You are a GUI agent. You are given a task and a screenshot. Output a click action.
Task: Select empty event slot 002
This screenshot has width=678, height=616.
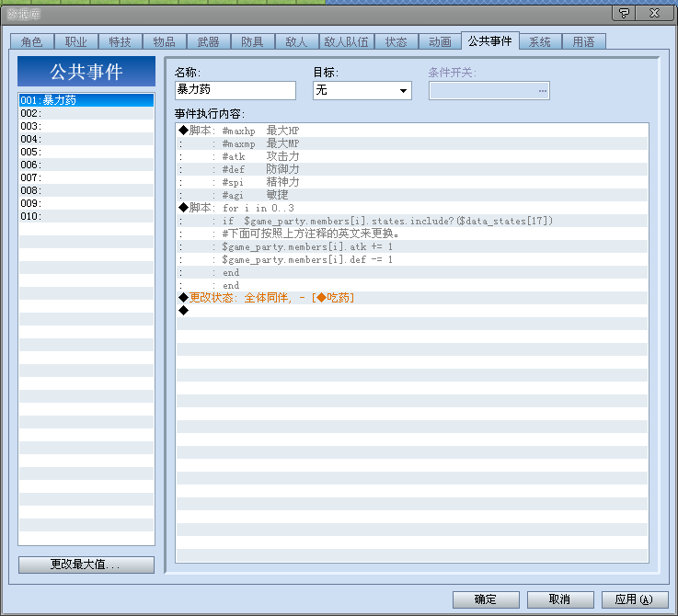click(86, 113)
